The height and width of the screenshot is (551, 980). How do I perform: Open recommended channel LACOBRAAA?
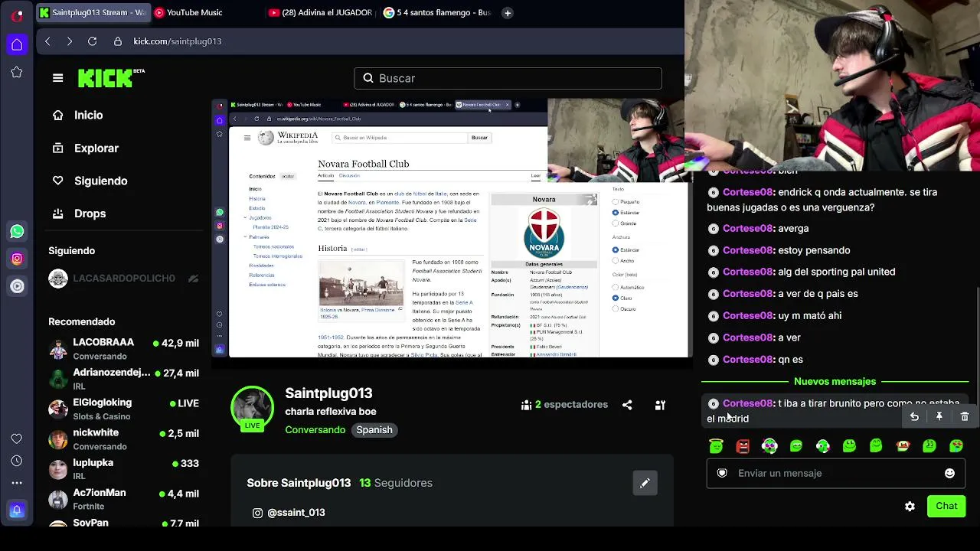point(123,348)
